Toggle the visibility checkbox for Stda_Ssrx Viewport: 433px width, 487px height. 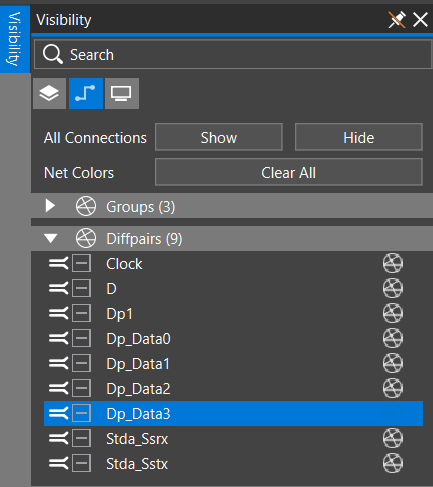pyautogui.click(x=81, y=438)
